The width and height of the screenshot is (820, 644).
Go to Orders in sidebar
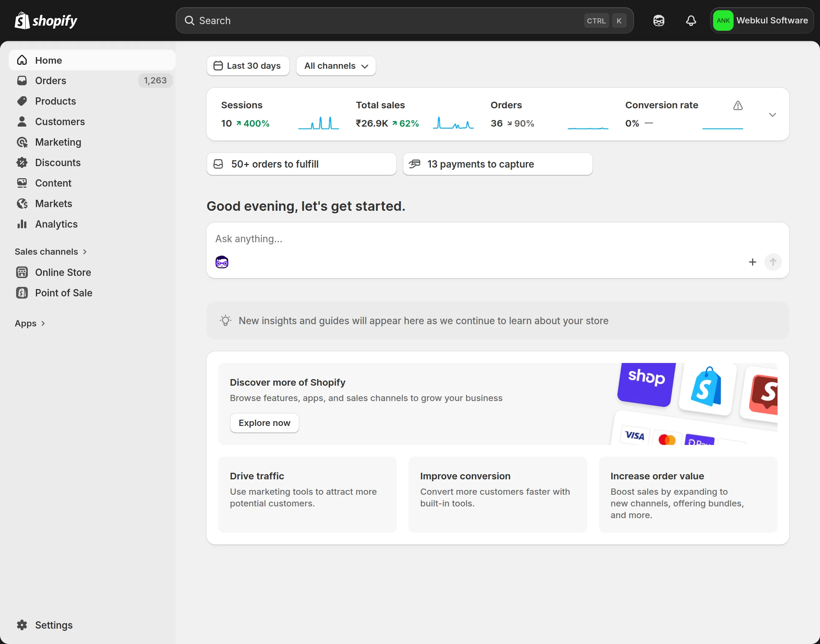(51, 81)
